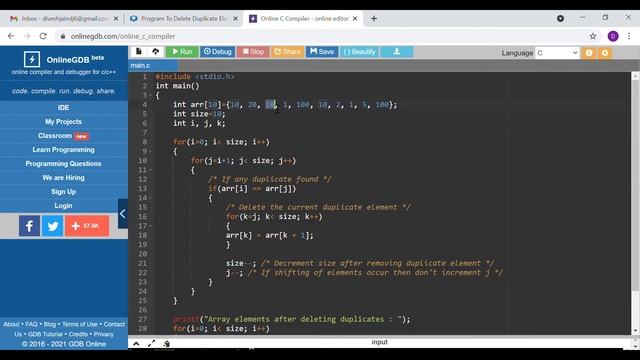Image resolution: width=640 pixels, height=360 pixels.
Task: Open the info icon next to Language
Action: (x=589, y=53)
